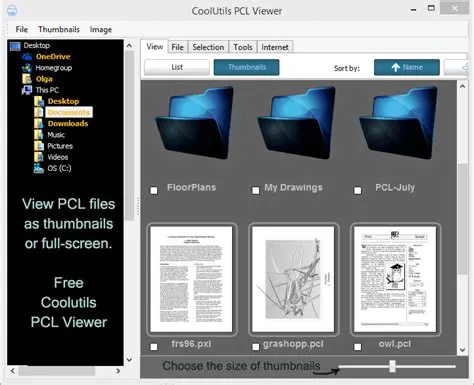Activate the Thumbnails view button
Viewport: 474px width, 385px height.
(247, 67)
